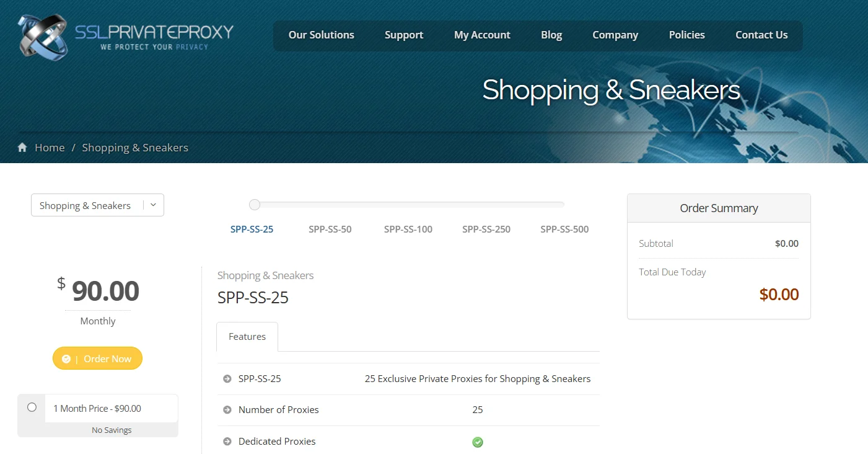
Task: Follow the Shopping & Sneakers breadcrumb link
Action: tap(135, 148)
